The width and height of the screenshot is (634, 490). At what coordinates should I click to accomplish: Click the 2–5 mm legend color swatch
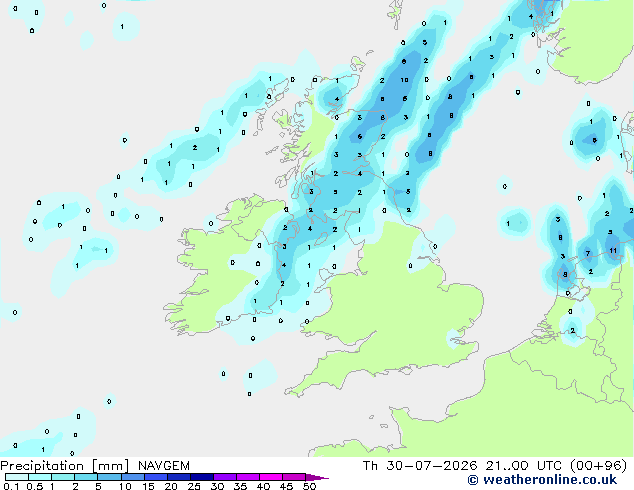[86, 477]
